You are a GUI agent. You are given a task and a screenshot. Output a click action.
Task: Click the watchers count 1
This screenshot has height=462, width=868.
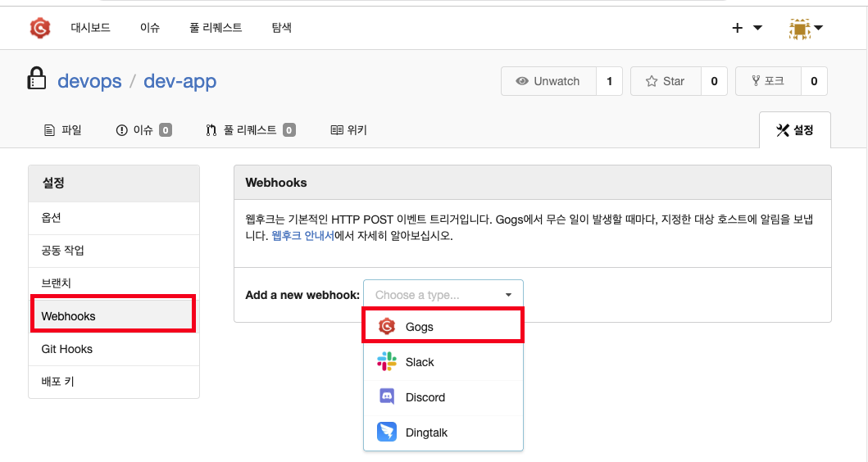pos(610,81)
